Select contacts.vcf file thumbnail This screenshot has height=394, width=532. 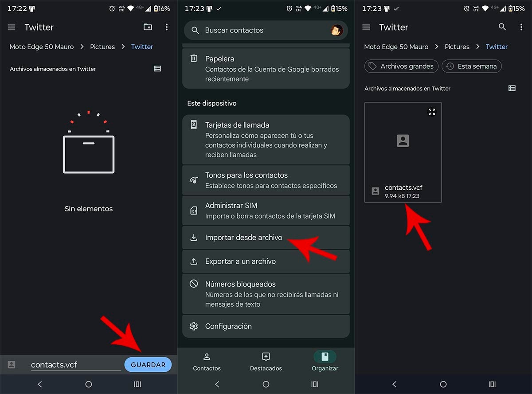403,152
